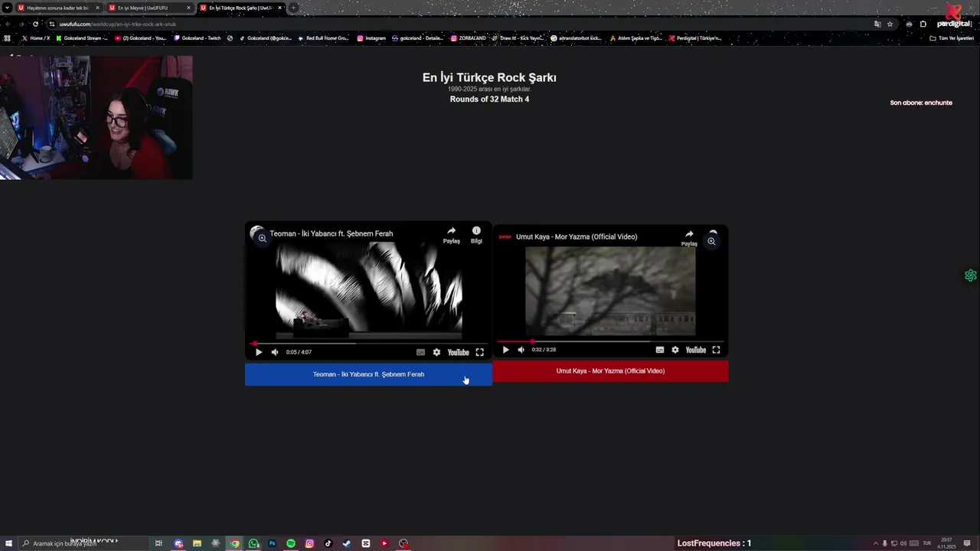Viewport: 980px width, 551px height.
Task: Share the Umut Kaya video with Paylaş
Action: coord(689,237)
